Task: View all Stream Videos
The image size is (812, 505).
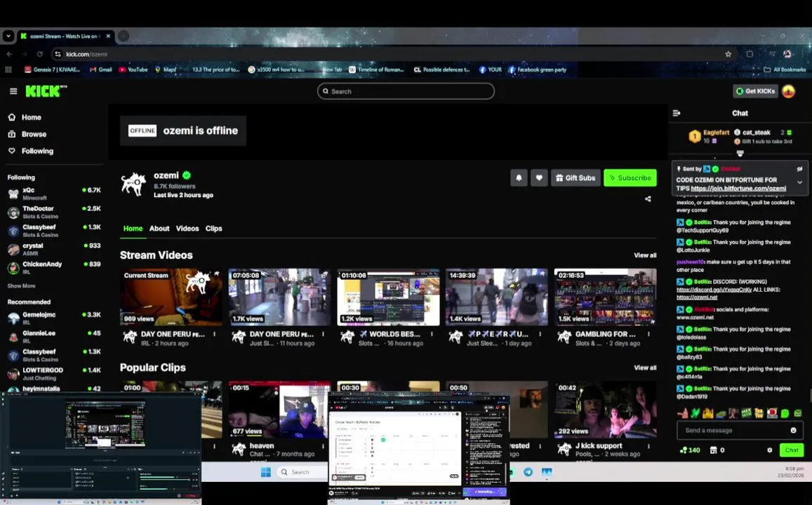Action: 645,255
